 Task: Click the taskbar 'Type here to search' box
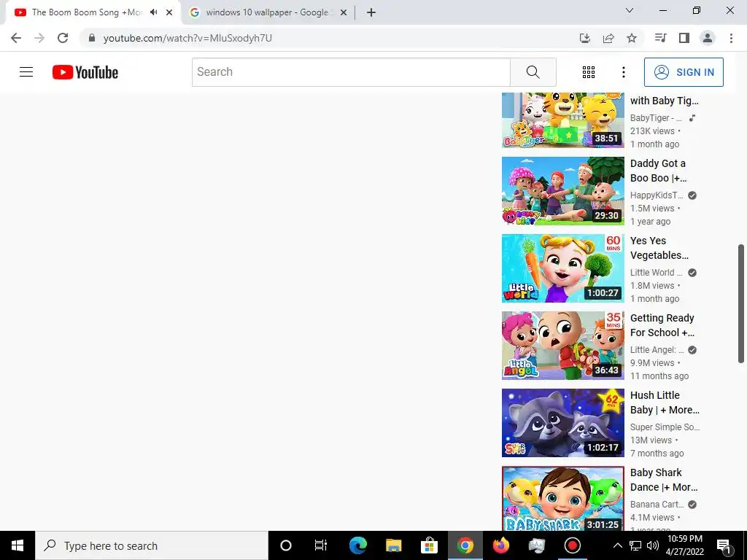tap(152, 545)
